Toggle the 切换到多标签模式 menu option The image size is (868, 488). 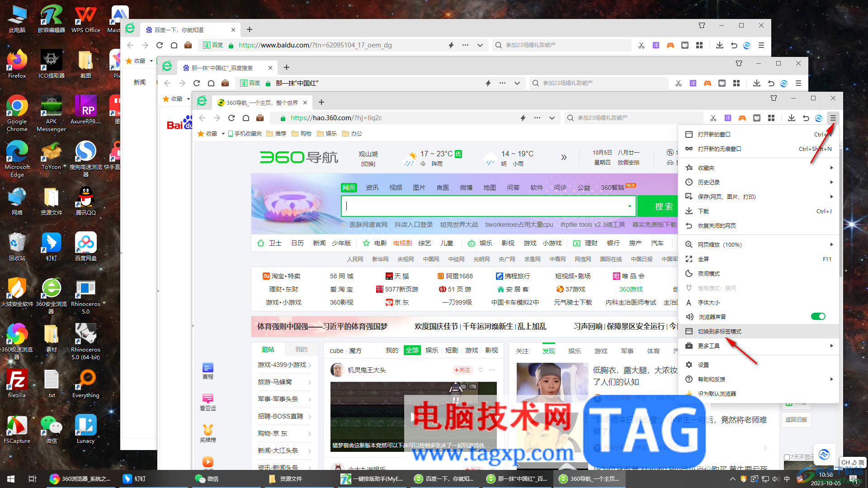tap(719, 331)
